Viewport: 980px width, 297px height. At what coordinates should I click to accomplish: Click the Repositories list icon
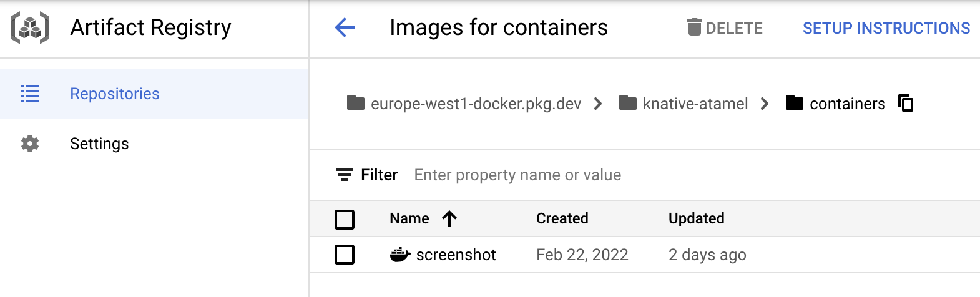click(x=30, y=94)
